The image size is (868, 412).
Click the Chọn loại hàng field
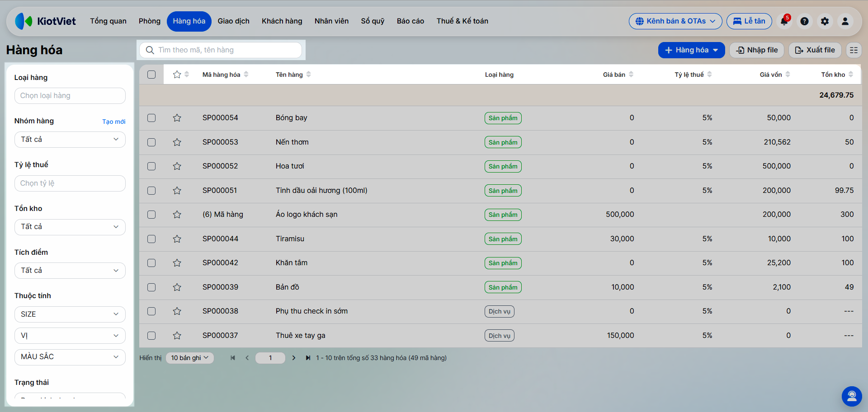[x=70, y=96]
